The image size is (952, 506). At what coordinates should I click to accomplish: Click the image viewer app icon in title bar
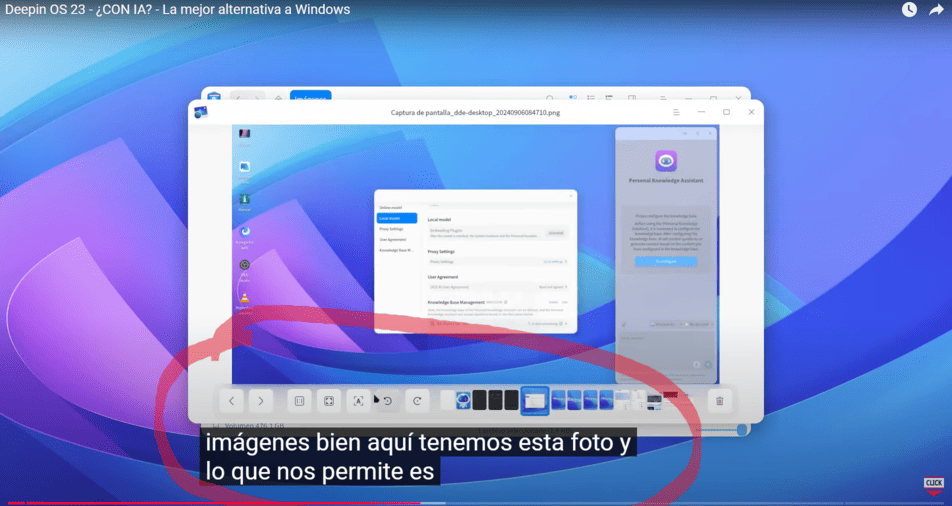click(201, 112)
